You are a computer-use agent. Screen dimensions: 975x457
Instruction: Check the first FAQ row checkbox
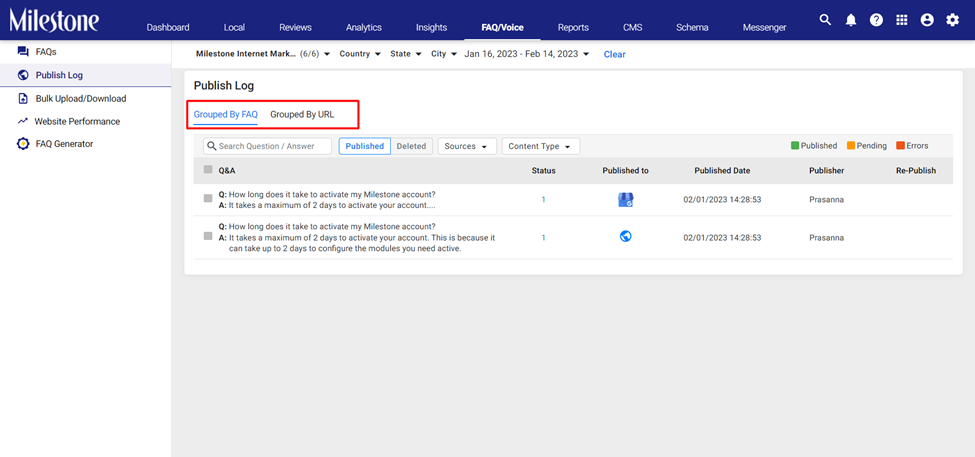coord(208,198)
